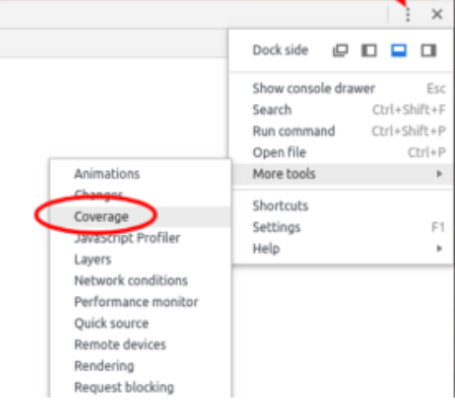Close the DevTools panel with X
Viewport: 455px width, 410px height.
[x=437, y=14]
